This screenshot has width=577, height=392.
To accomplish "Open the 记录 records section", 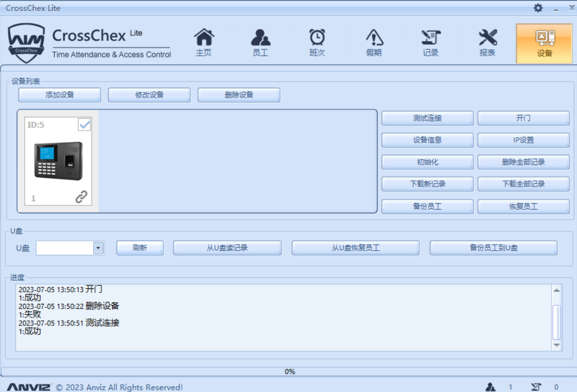I will (431, 43).
